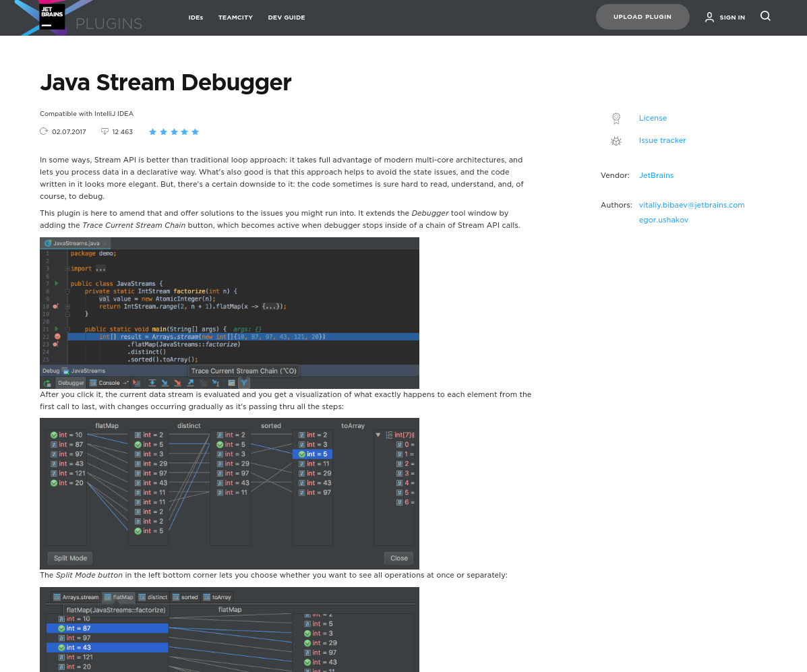
Task: Click the UPLOAD PLUGIN button
Action: pyautogui.click(x=642, y=17)
